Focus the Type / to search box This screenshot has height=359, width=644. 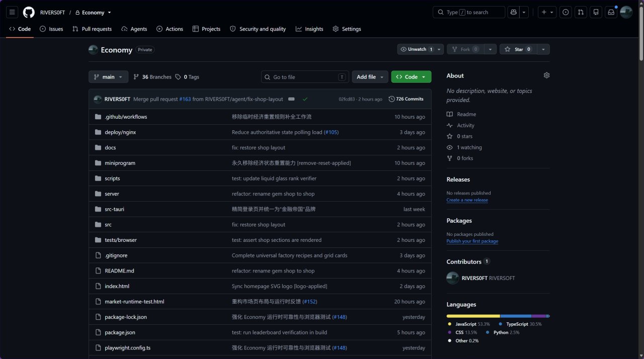(x=469, y=12)
